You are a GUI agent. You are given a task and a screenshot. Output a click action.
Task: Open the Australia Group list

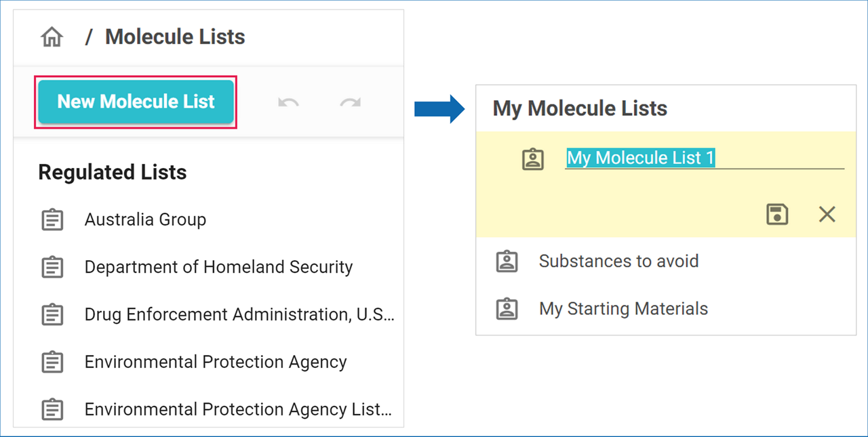click(x=145, y=220)
